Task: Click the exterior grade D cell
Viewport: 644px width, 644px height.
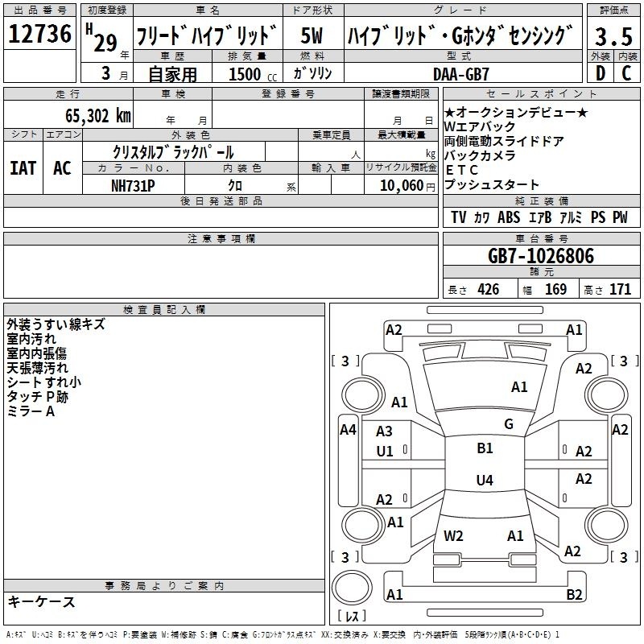Action: tap(600, 73)
